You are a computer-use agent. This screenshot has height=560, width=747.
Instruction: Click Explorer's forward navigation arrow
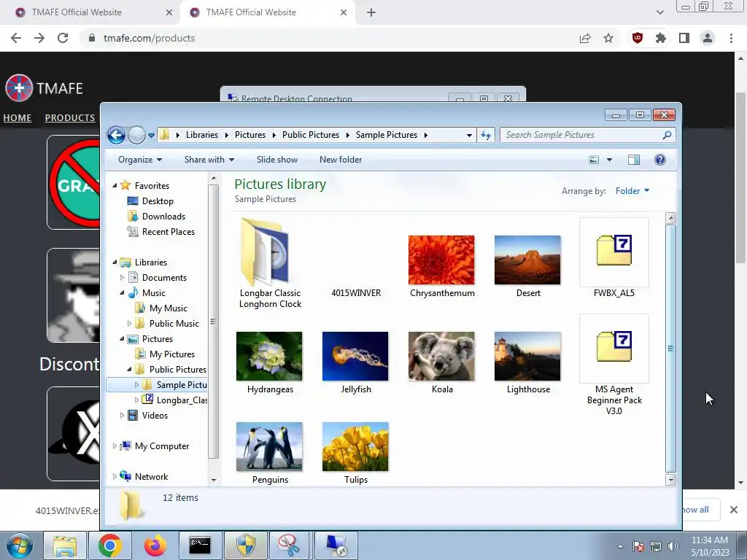136,135
